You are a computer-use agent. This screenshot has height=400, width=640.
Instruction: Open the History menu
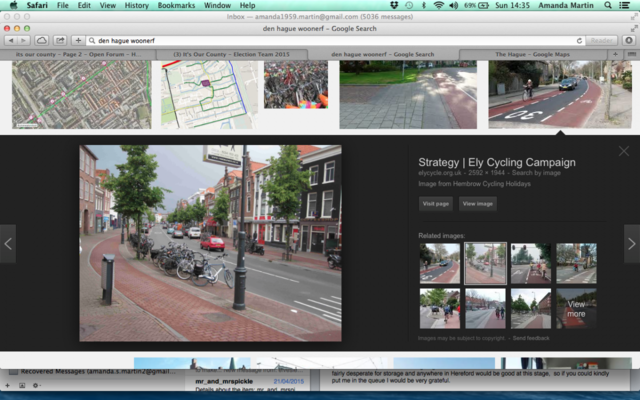137,5
